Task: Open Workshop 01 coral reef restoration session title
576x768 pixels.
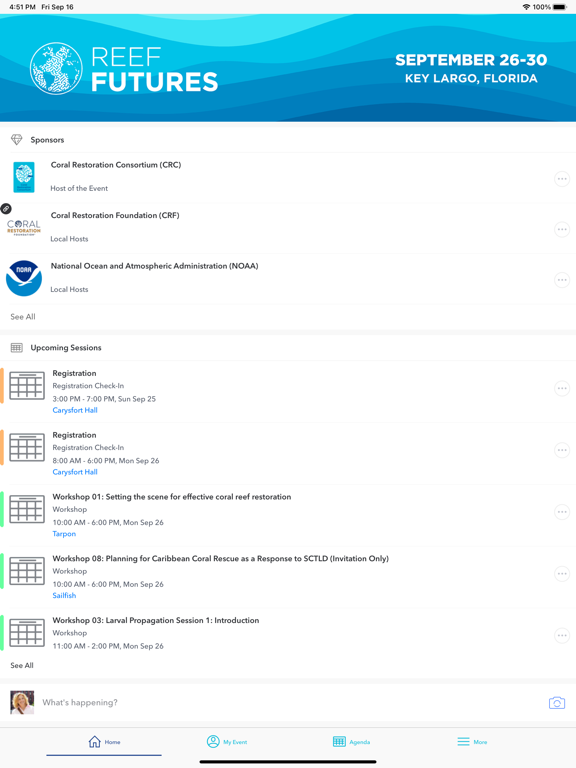Action: pos(171,497)
